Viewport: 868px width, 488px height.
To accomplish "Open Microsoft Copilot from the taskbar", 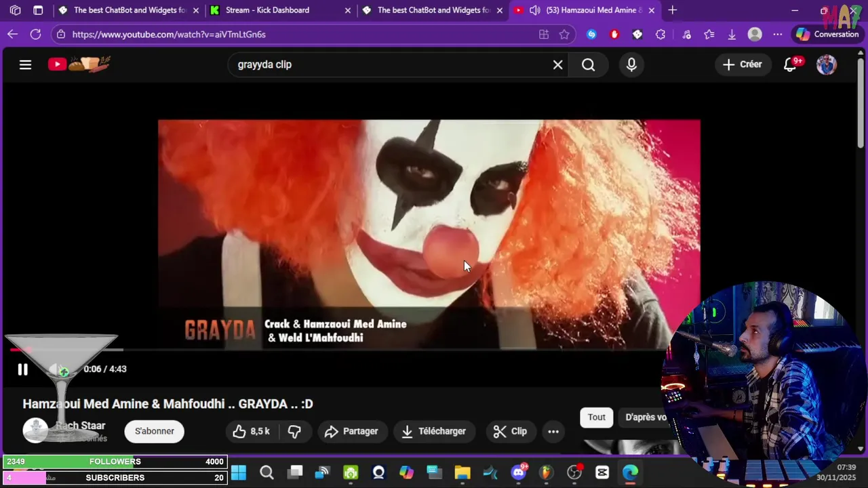I will point(406,472).
